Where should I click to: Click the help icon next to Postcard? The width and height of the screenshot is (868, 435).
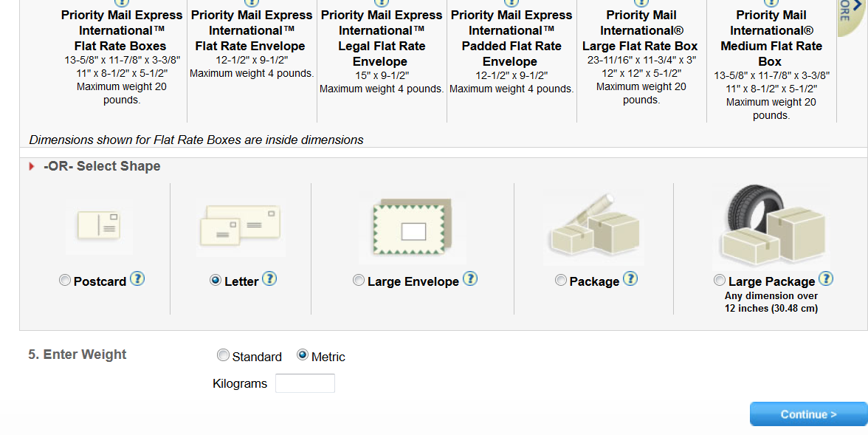click(137, 279)
